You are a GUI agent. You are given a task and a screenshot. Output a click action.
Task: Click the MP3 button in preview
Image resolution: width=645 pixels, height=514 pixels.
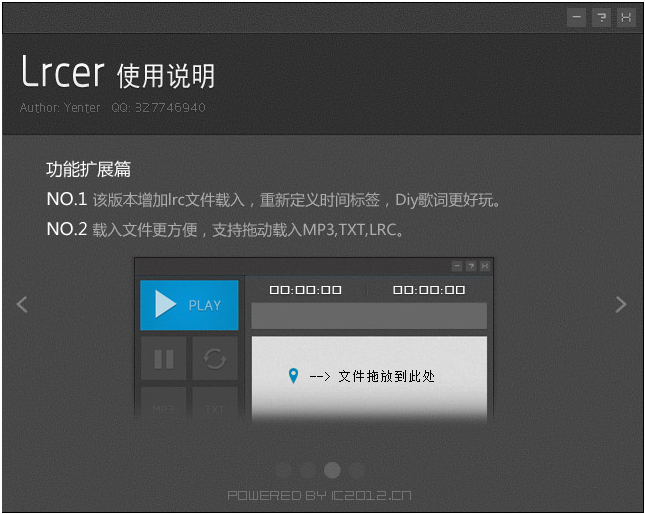[164, 405]
